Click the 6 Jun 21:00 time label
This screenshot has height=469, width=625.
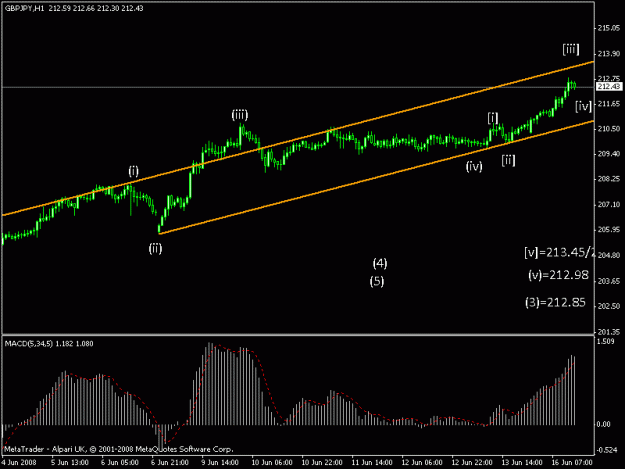[x=169, y=463]
